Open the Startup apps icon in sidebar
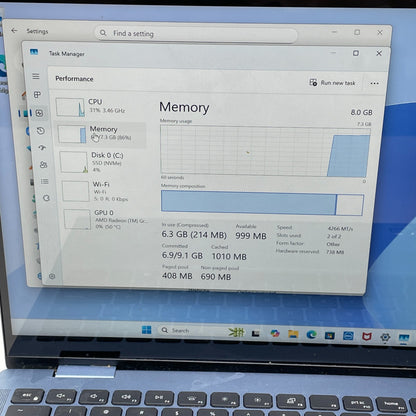The width and height of the screenshot is (416, 416). [x=42, y=148]
